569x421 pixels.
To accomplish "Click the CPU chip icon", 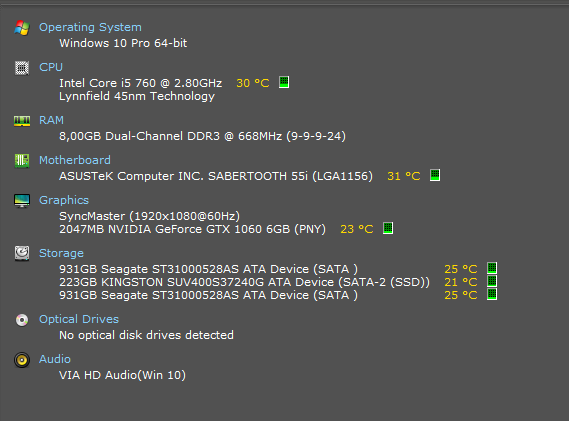I will point(22,68).
